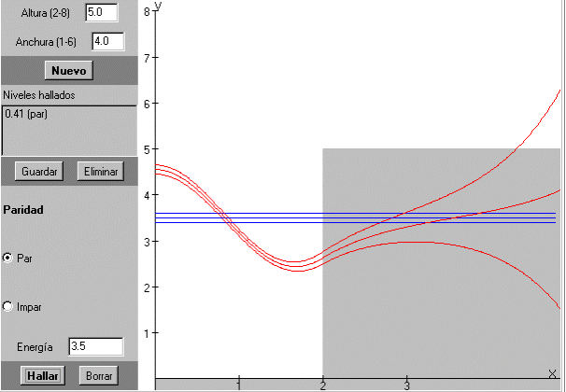Click the 'Altura (2-8)' label
Image resolution: width=566 pixels, height=392 pixels.
tap(46, 13)
